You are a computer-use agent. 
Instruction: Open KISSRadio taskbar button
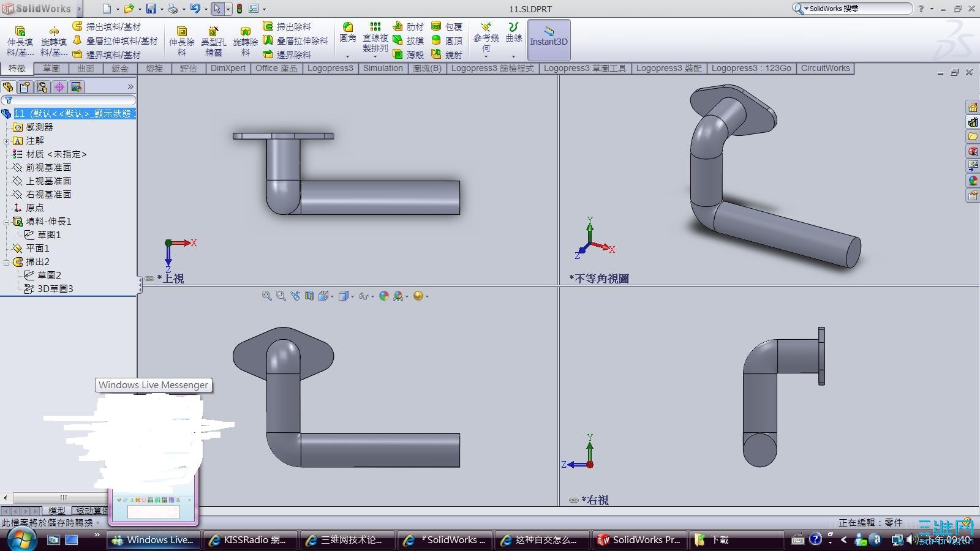point(249,540)
